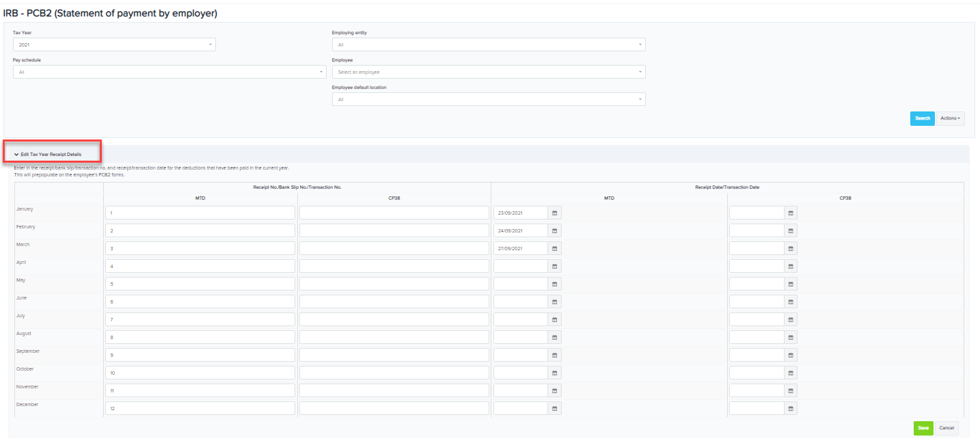Open the February CP38 date picker icon

pyautogui.click(x=791, y=230)
